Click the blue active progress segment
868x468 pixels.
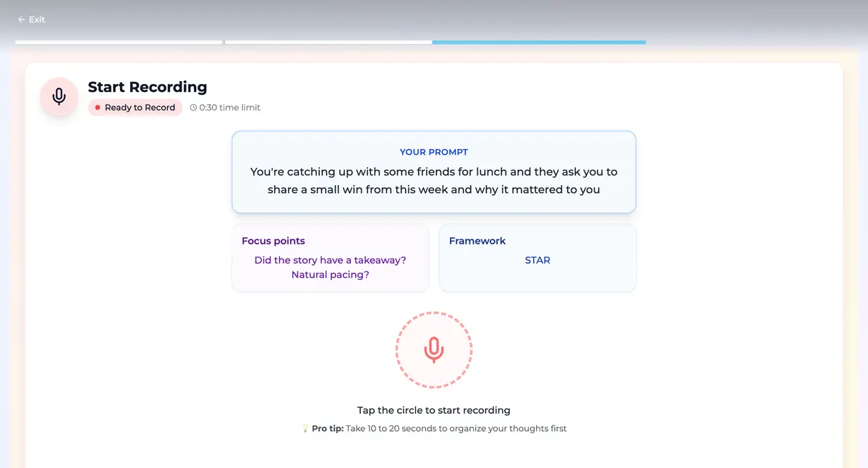[x=539, y=42]
